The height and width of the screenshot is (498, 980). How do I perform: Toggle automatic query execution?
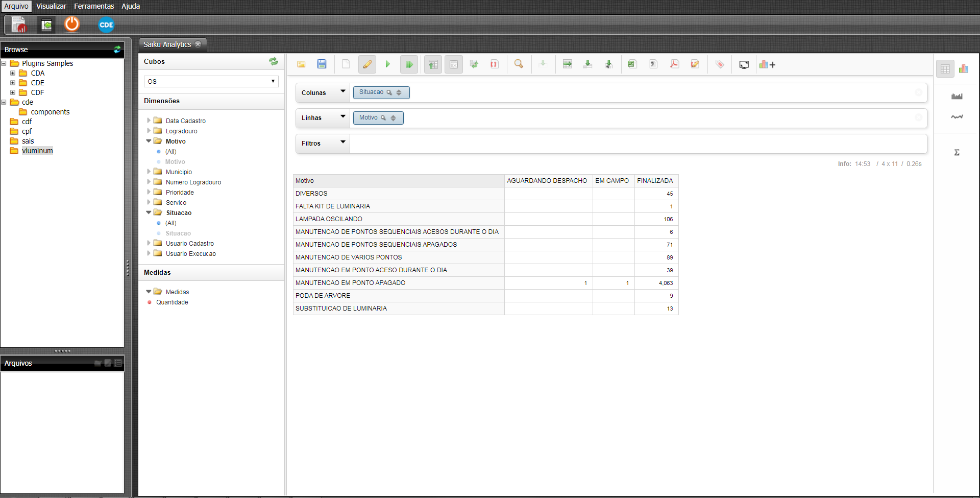pos(409,64)
